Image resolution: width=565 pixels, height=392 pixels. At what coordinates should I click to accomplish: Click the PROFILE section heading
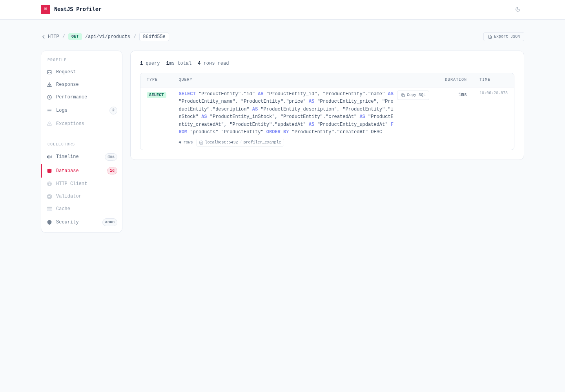[57, 60]
